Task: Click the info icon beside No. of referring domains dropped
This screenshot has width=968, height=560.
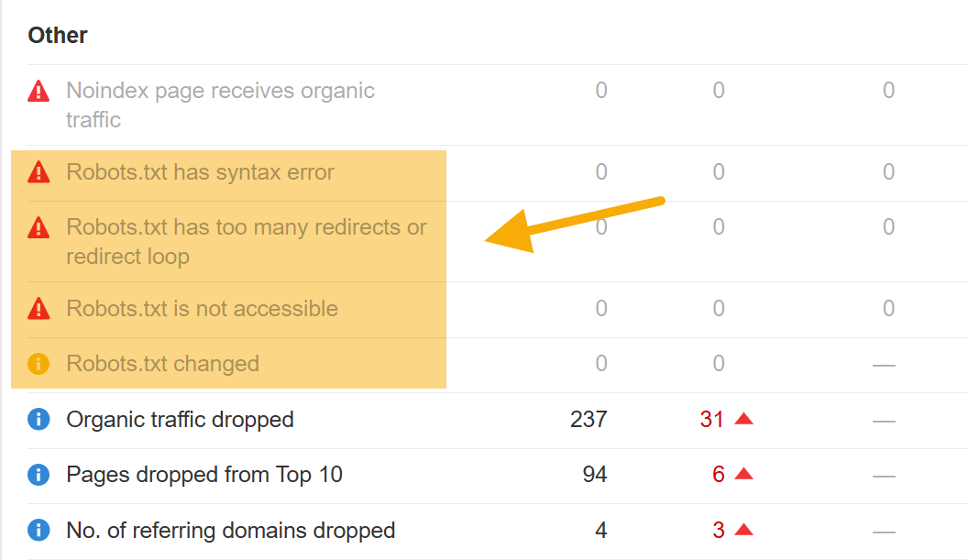Action: tap(38, 530)
